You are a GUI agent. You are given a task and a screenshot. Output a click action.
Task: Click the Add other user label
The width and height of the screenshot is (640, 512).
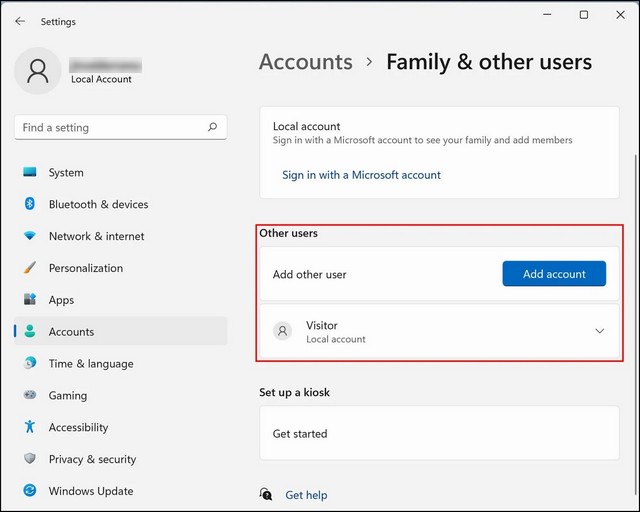[x=309, y=274]
